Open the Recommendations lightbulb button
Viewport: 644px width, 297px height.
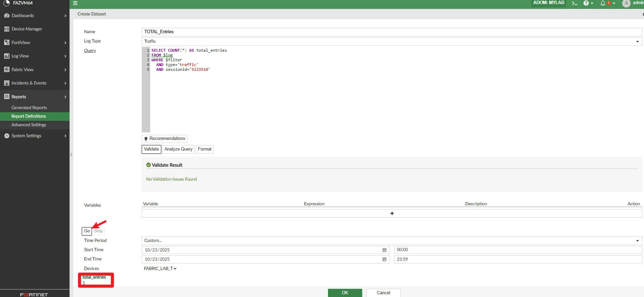click(164, 139)
